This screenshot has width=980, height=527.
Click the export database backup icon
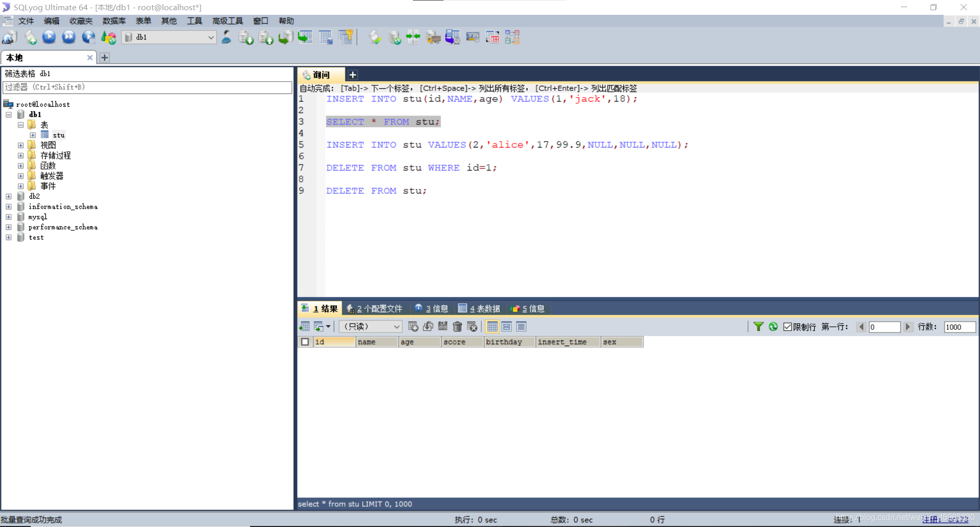click(x=266, y=37)
